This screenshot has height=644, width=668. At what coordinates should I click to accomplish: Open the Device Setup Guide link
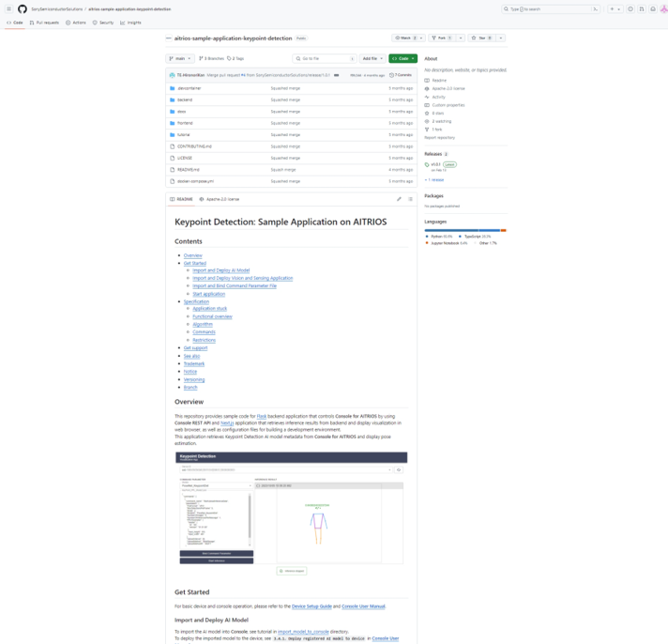(x=311, y=606)
